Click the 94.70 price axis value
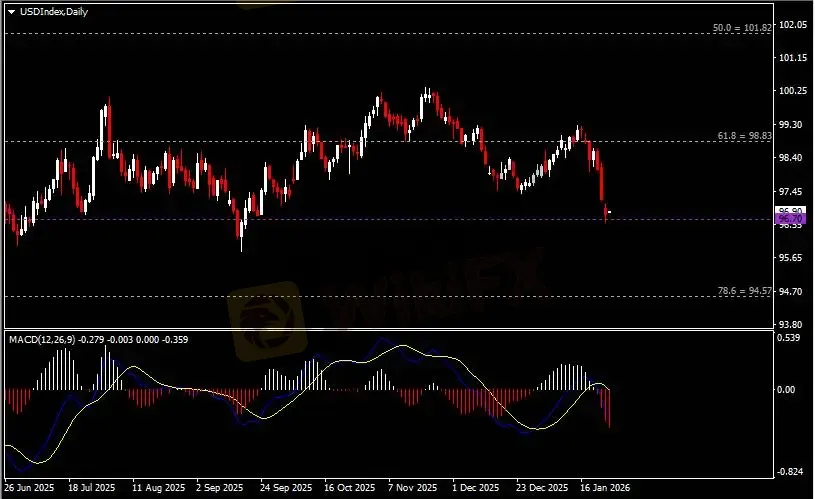The height and width of the screenshot is (499, 815). click(x=791, y=291)
